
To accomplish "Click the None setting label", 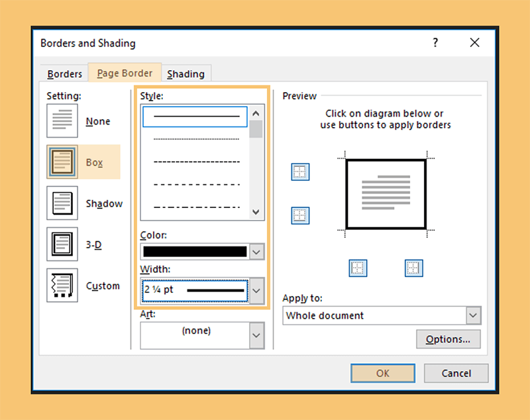I will 98,121.
